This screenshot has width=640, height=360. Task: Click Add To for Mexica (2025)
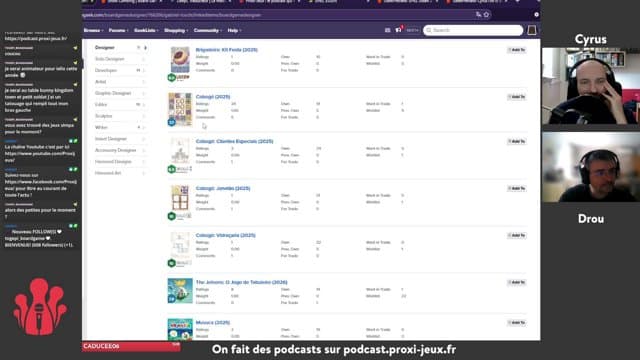coord(517,322)
